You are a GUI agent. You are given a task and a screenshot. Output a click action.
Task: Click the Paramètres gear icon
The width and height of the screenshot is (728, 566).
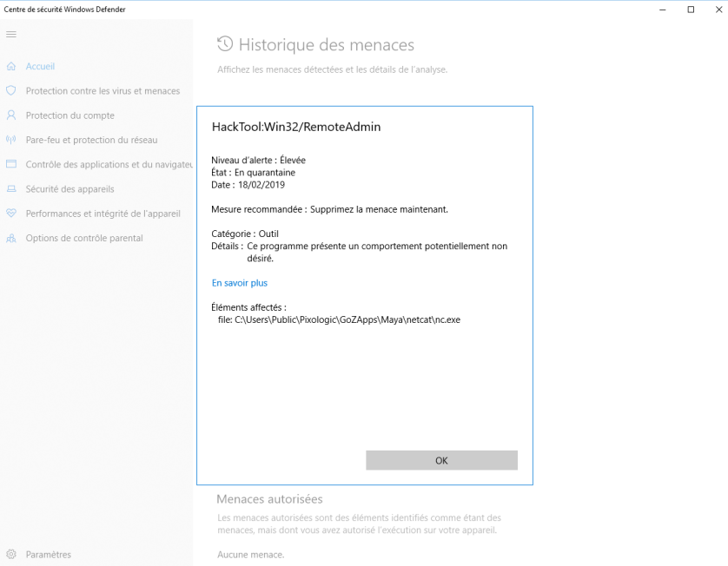tap(11, 554)
